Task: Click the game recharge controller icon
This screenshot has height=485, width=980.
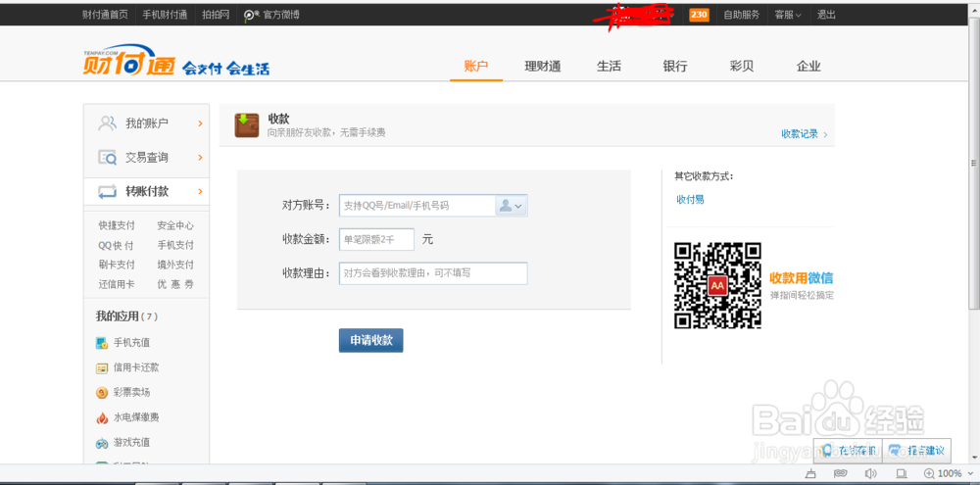Action: click(102, 443)
